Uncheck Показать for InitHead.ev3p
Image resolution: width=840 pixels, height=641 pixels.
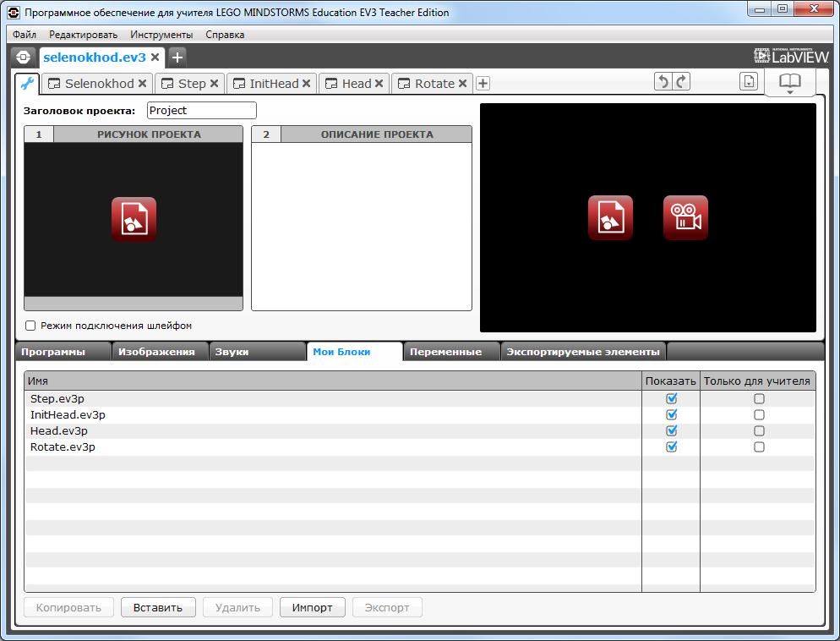(x=671, y=415)
